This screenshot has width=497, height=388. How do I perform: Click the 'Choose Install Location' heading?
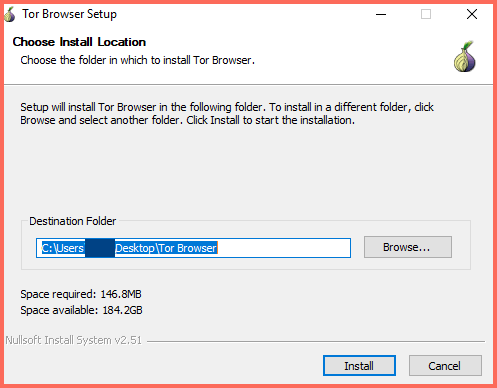(x=79, y=42)
